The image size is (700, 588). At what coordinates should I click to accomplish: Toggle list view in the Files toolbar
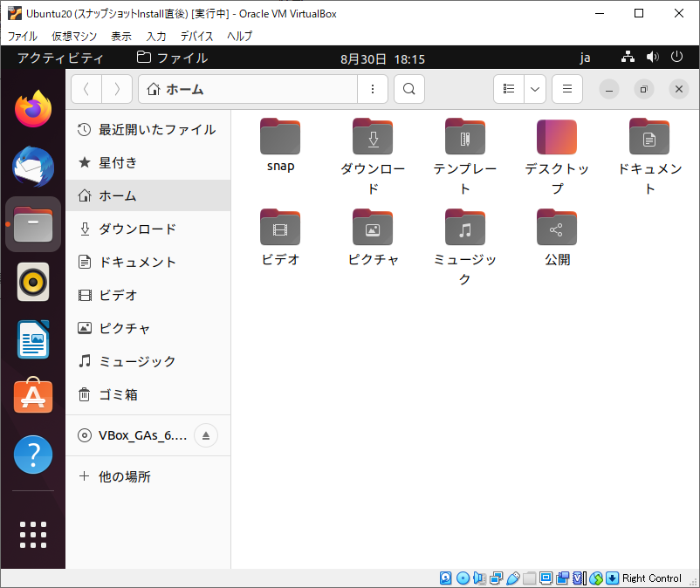click(x=508, y=89)
